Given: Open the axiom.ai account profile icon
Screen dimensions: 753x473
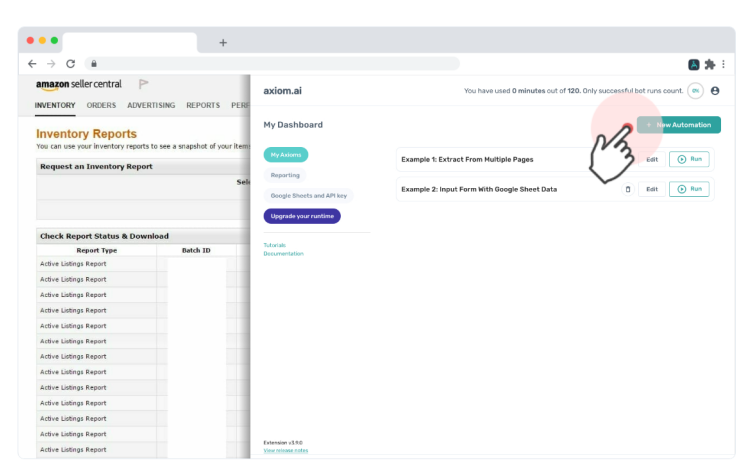Looking at the screenshot, I should click(x=715, y=91).
